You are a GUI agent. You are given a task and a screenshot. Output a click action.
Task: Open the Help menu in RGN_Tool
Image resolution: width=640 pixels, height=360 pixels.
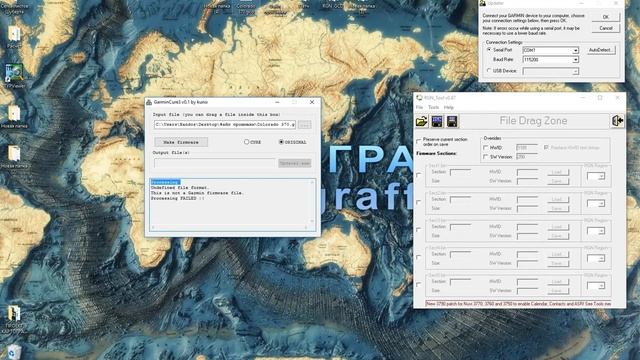449,107
